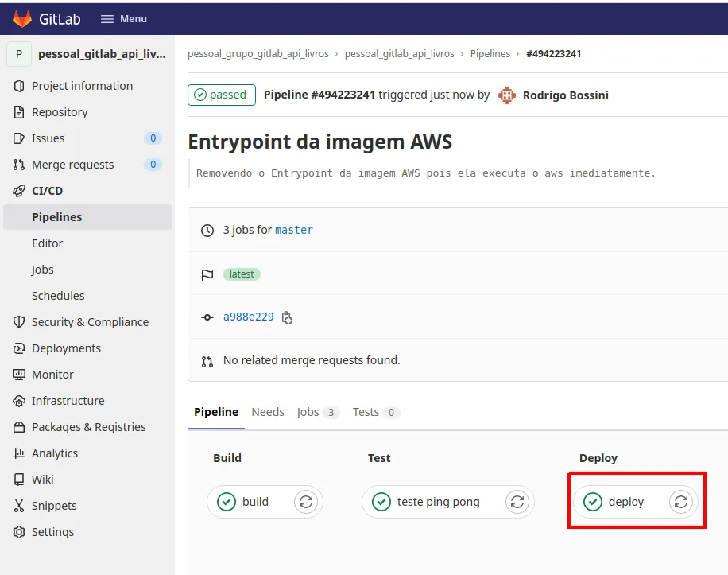The height and width of the screenshot is (575, 728).
Task: Click the flag icon beside latest
Action: coord(207,275)
